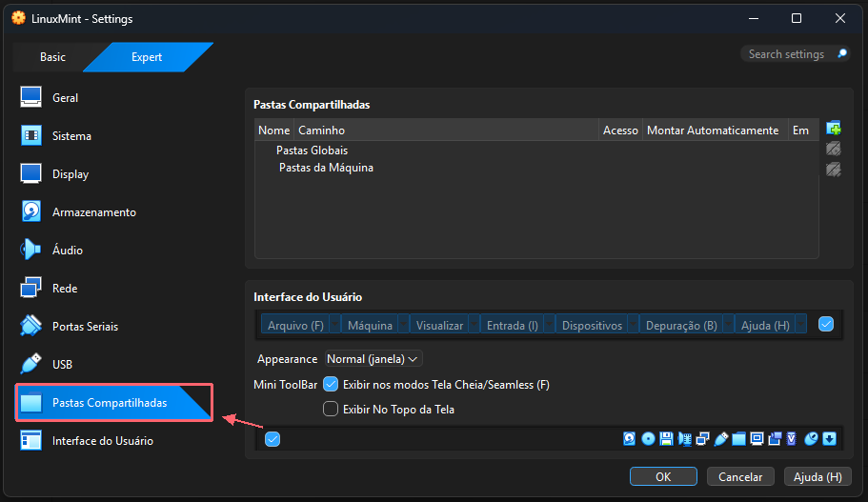Click the edit shared folder icon

834,149
